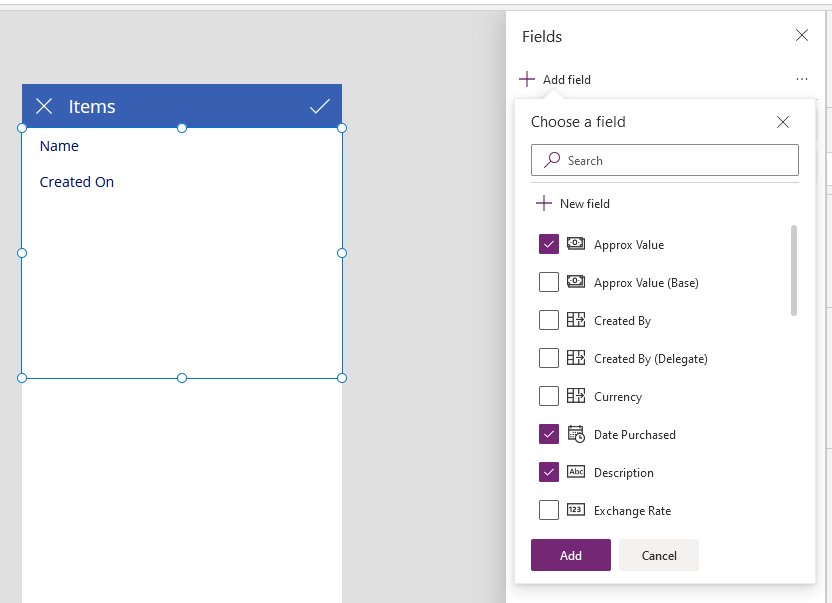Viewport: 832px width, 603px height.
Task: Click the Choose a field heading
Action: [578, 122]
